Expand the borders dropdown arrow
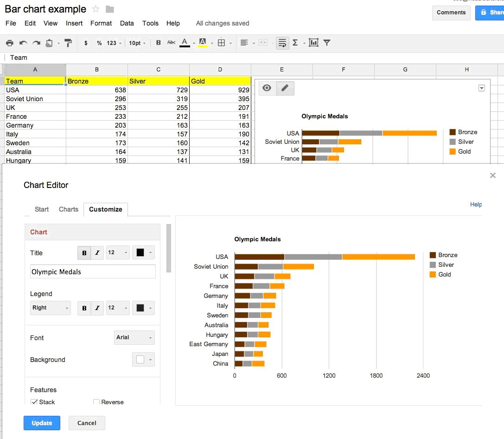Viewport: 504px width, 439px height. (x=231, y=43)
